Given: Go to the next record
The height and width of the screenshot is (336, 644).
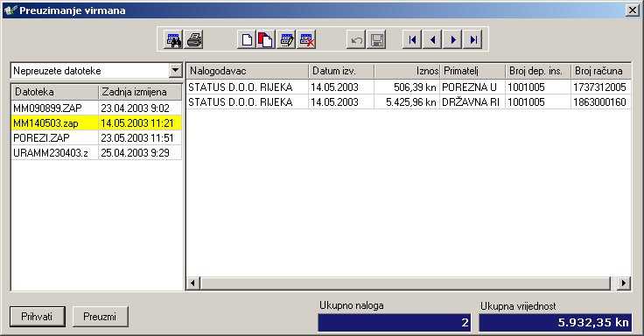Looking at the screenshot, I should coord(452,40).
